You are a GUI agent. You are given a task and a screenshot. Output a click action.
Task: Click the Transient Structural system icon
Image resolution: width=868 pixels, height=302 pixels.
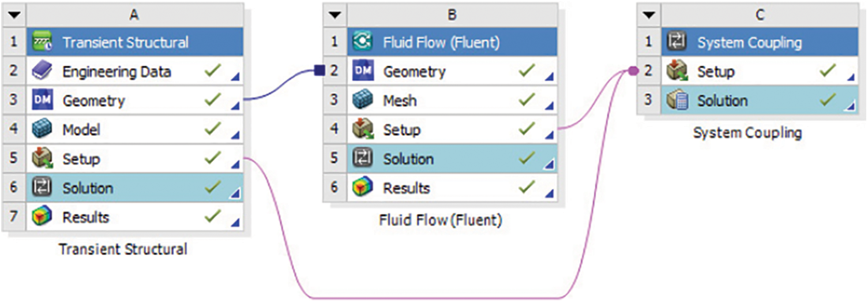(x=43, y=43)
